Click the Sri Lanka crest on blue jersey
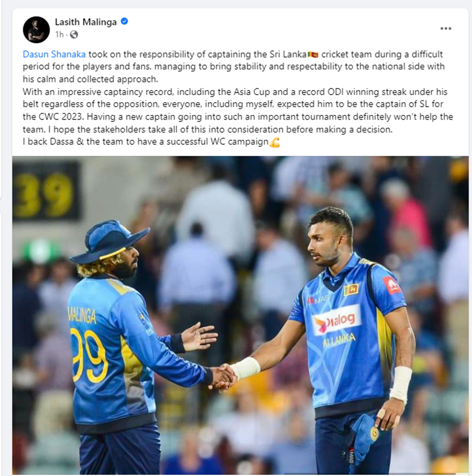This screenshot has width=472, height=476. coord(351,290)
